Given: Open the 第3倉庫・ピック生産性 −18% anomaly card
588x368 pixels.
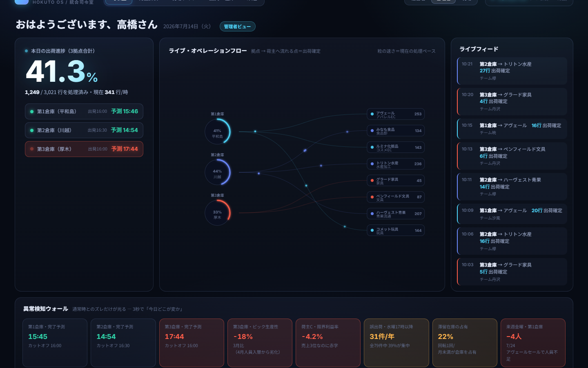Looking at the screenshot, I should [260, 343].
